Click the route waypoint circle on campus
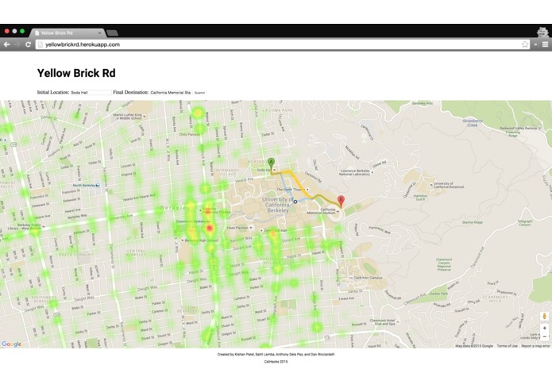This screenshot has height=392, width=552. [x=295, y=202]
